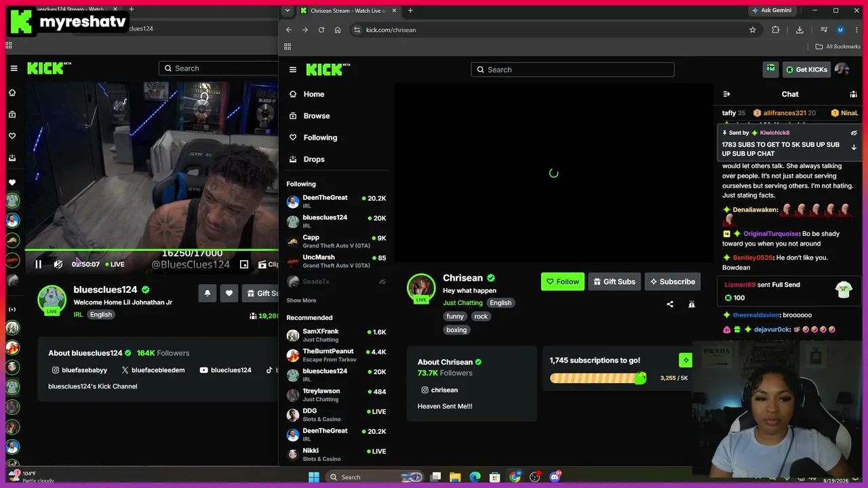This screenshot has width=868, height=488.
Task: Bookmark this page with the star icon
Action: (x=753, y=30)
